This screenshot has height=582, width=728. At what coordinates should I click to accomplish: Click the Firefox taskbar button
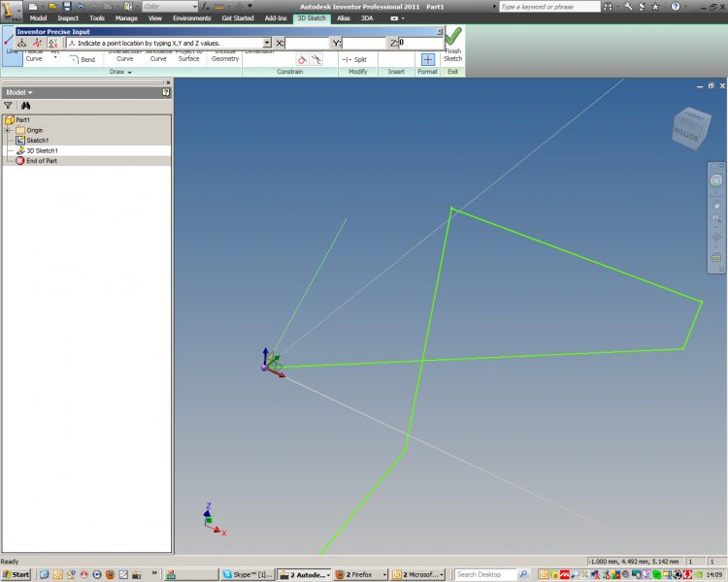click(360, 574)
